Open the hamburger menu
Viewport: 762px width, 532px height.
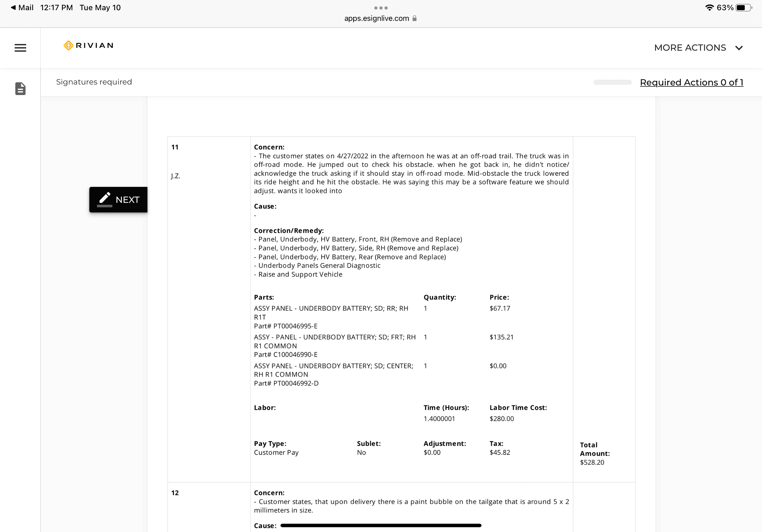click(x=20, y=48)
